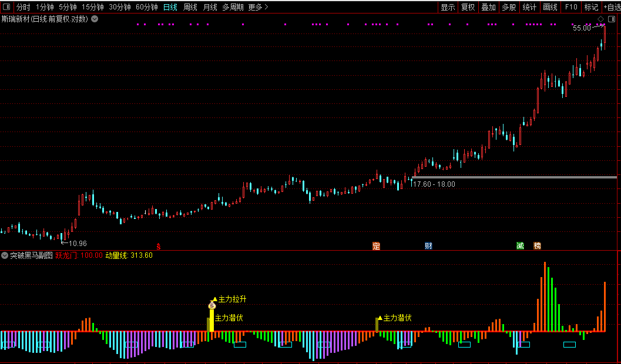Click the 斯瑞新材 chart title text

pos(46,19)
